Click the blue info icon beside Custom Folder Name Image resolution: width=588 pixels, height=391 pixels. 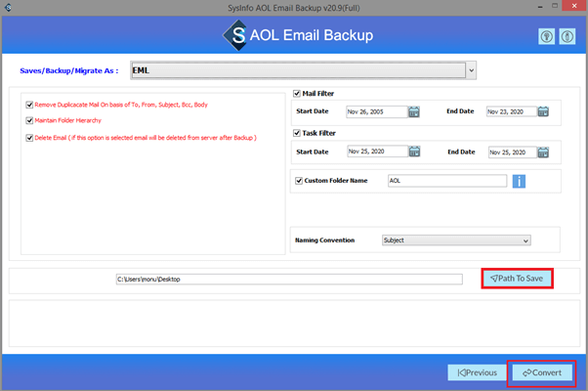click(x=519, y=181)
